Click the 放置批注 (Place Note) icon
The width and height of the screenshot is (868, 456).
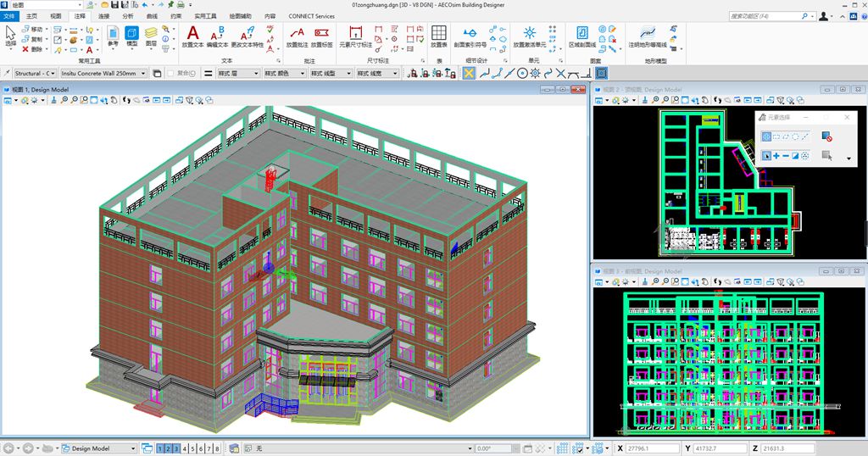[297, 36]
